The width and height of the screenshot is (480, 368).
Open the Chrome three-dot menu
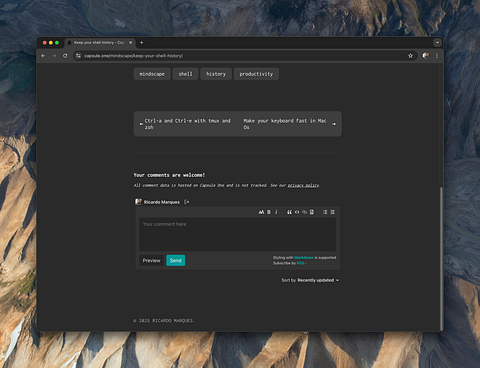coord(437,56)
